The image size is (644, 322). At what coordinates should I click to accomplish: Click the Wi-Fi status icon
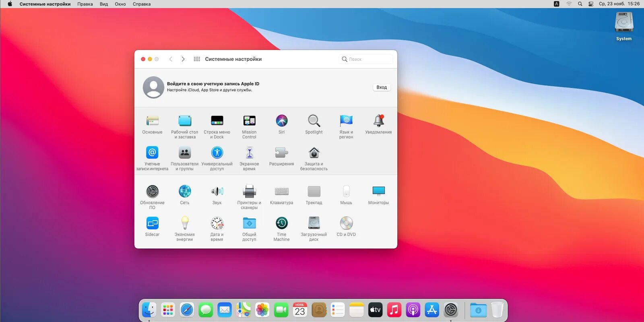pos(569,4)
